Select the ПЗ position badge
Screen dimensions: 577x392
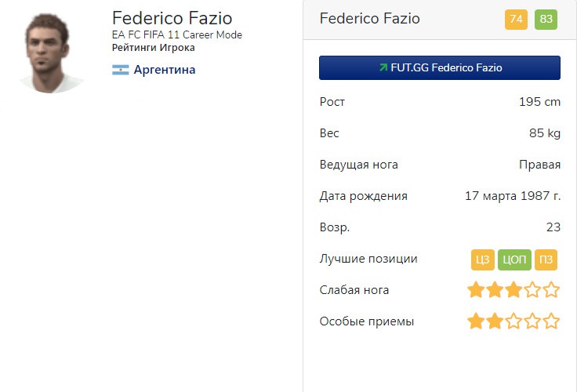(x=546, y=260)
